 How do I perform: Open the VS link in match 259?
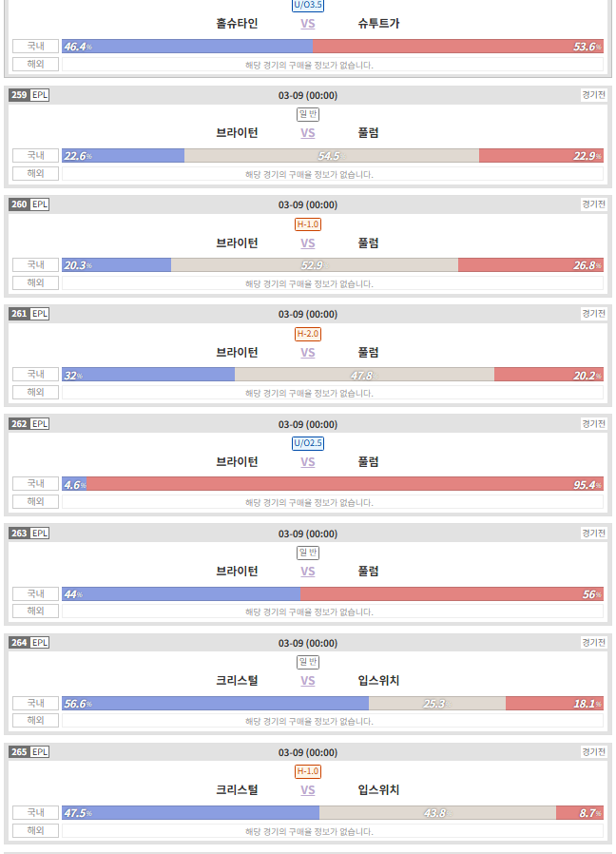point(308,133)
